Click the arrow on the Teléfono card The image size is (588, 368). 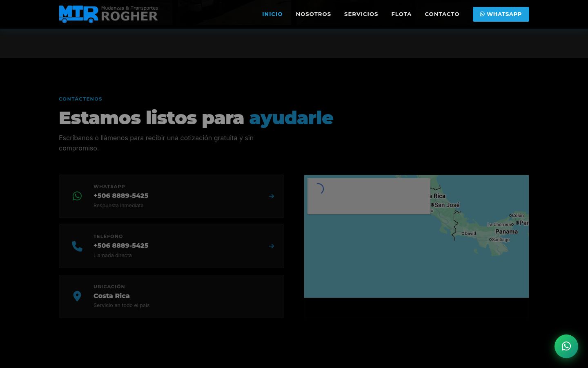pyautogui.click(x=271, y=246)
